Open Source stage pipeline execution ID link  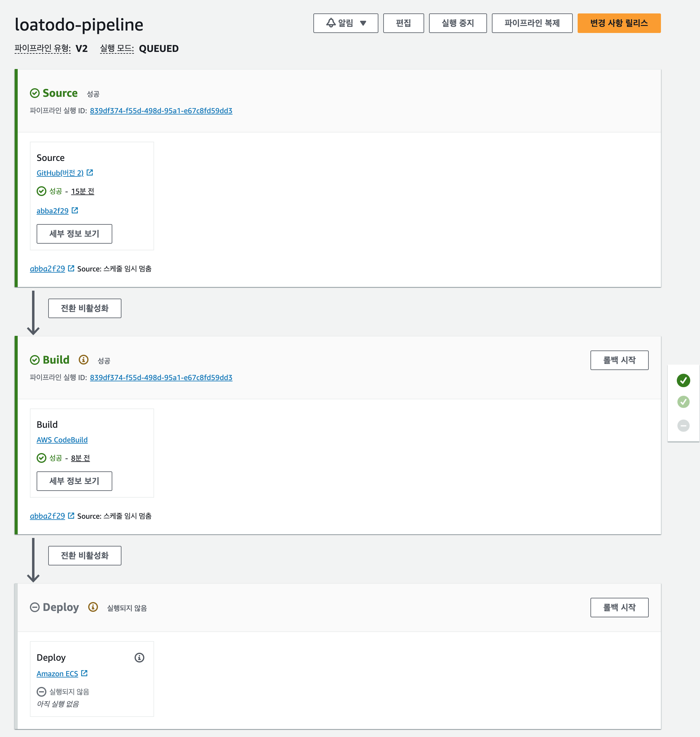click(161, 111)
